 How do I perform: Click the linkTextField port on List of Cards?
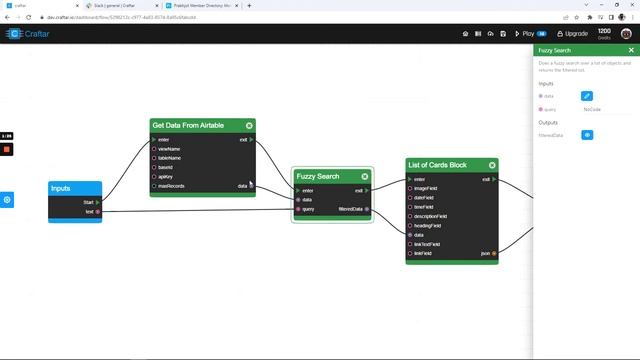pyautogui.click(x=410, y=244)
